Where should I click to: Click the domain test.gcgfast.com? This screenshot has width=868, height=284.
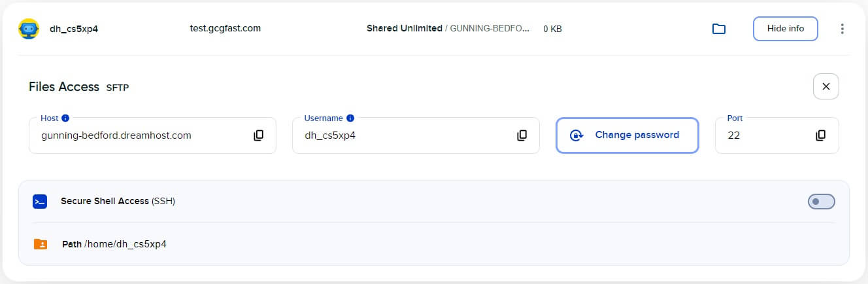(x=225, y=29)
